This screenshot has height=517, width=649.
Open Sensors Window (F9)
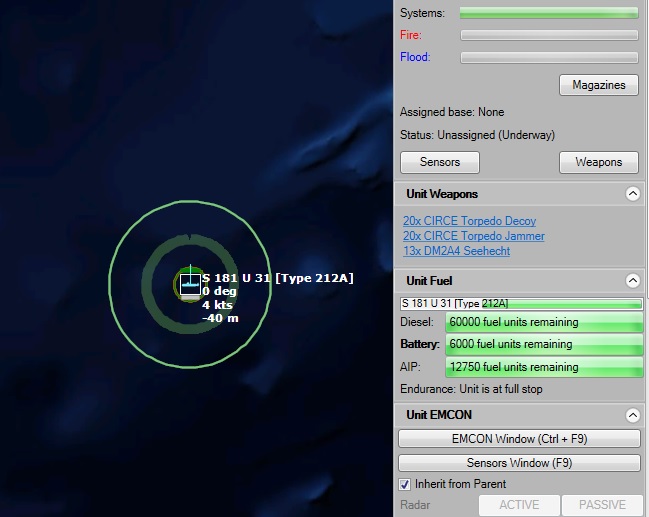(x=519, y=463)
